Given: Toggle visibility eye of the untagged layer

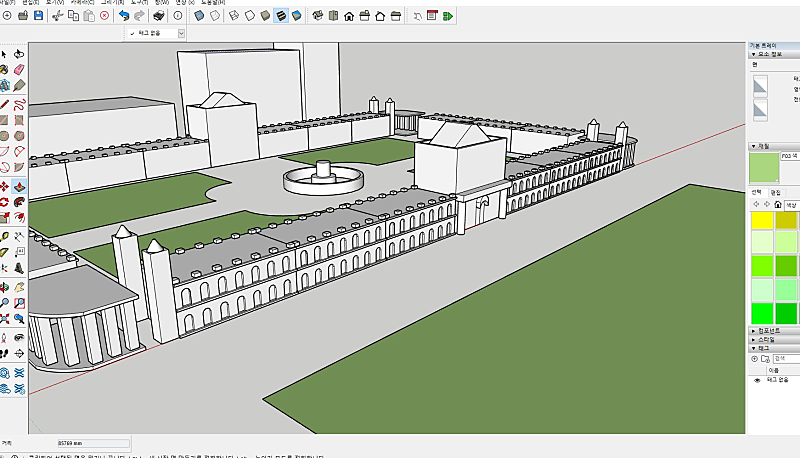Looking at the screenshot, I should coord(756,380).
